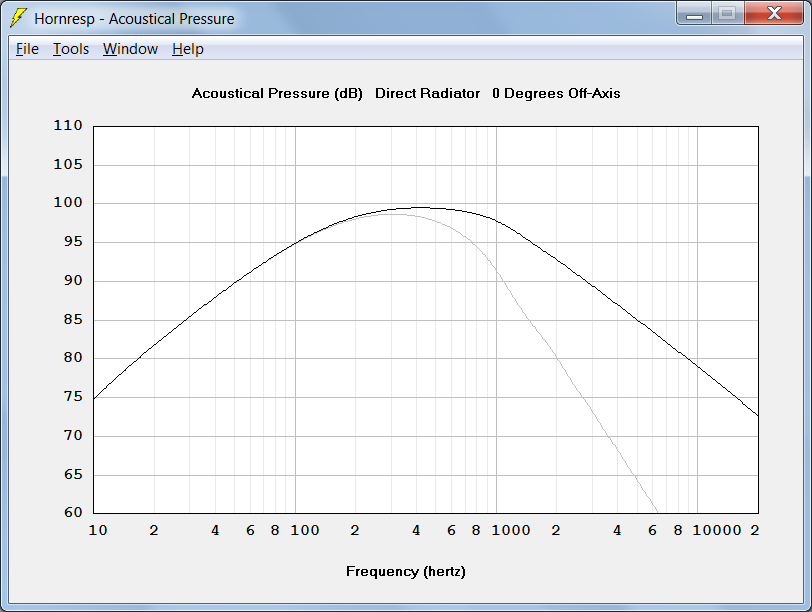Click the 'Hornresp - Acoustical Pressure' title text
Image resolution: width=812 pixels, height=612 pixels.
[x=134, y=19]
